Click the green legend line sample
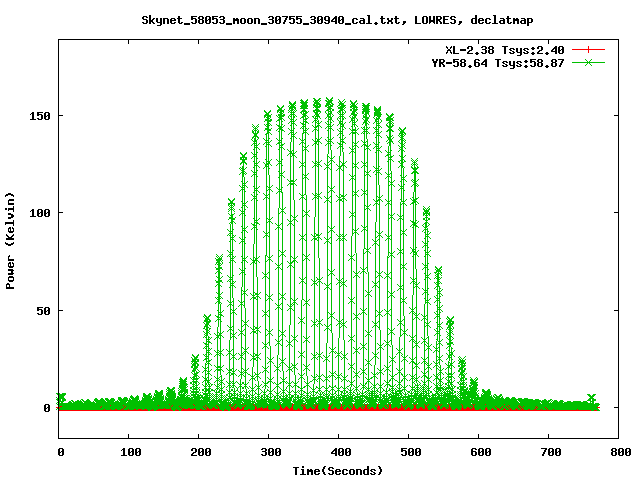This screenshot has width=640, height=480. (x=588, y=62)
